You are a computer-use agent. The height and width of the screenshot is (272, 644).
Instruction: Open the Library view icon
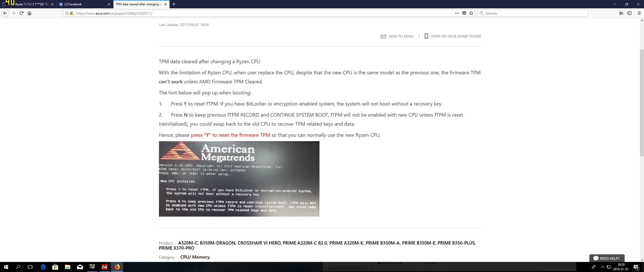pos(621,13)
